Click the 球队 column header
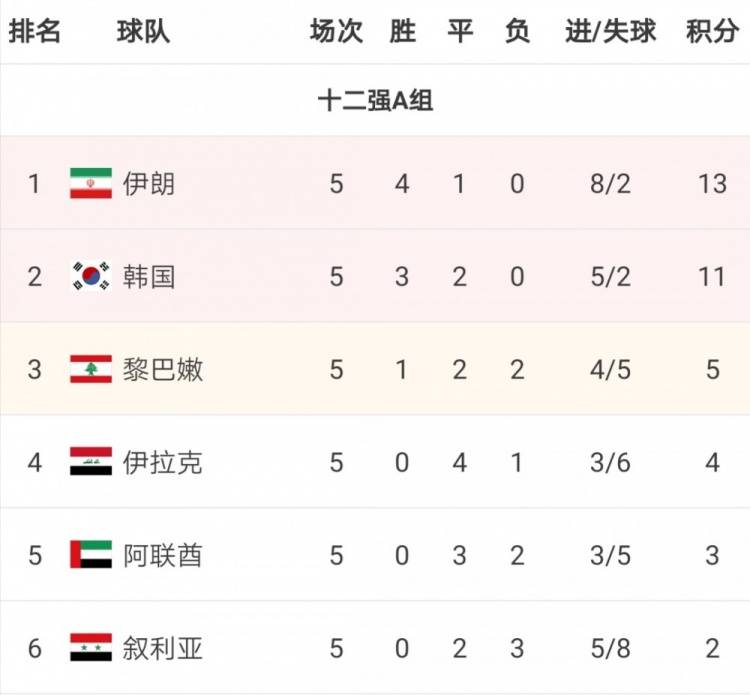This screenshot has height=695, width=750. click(143, 32)
